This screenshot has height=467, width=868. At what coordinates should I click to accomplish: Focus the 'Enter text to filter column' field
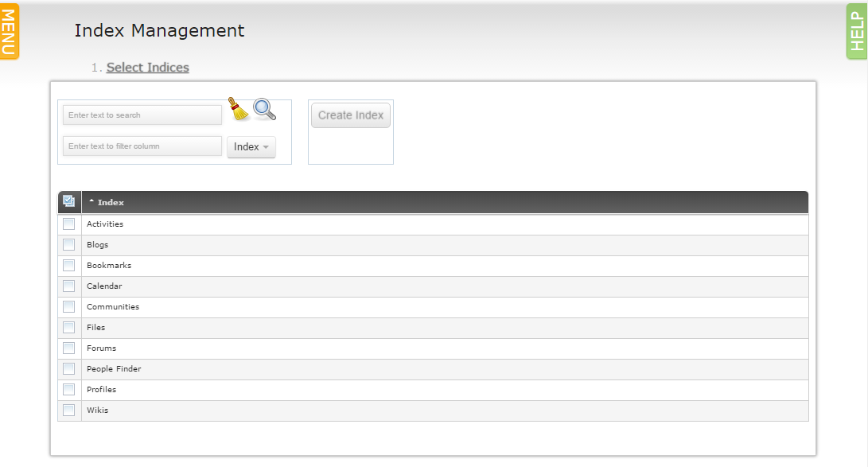142,146
